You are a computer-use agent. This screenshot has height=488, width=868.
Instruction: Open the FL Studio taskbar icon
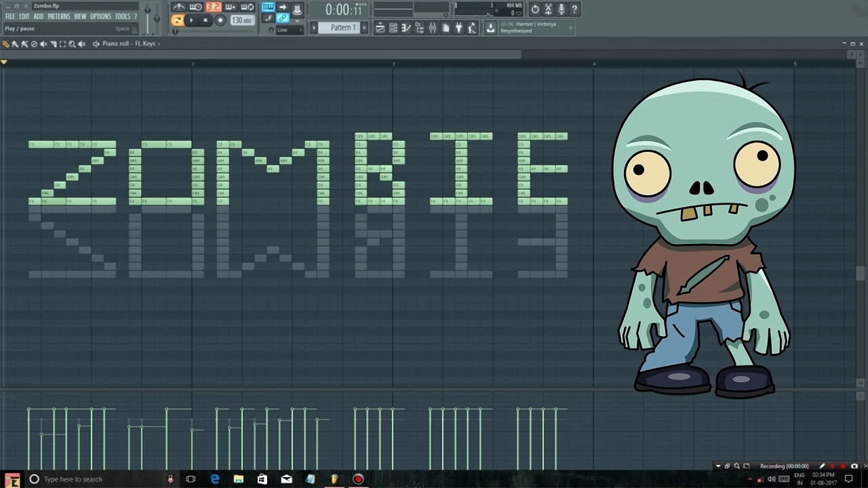[x=334, y=479]
